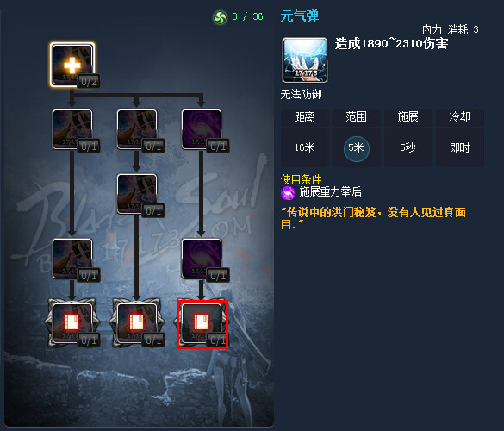Select the purple vortex tier-one node
The image size is (504, 431).
[x=202, y=129]
